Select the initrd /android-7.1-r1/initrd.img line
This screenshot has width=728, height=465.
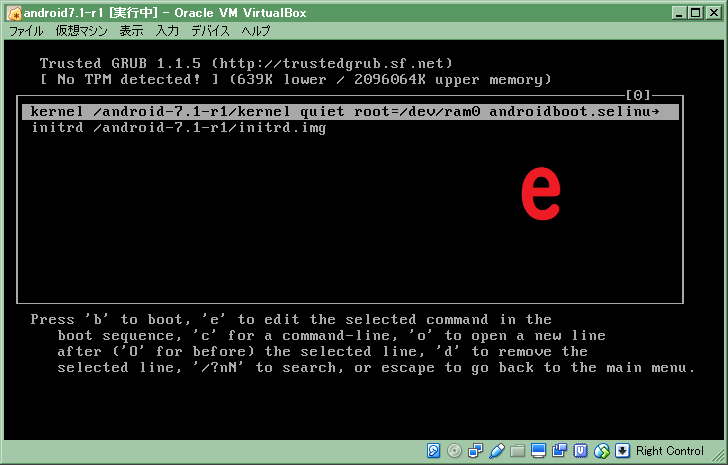(179, 128)
